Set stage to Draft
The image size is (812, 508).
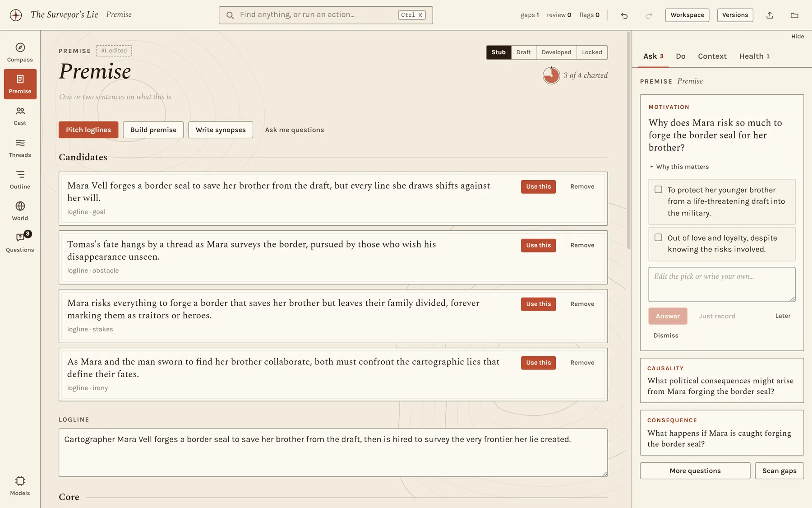tap(524, 52)
